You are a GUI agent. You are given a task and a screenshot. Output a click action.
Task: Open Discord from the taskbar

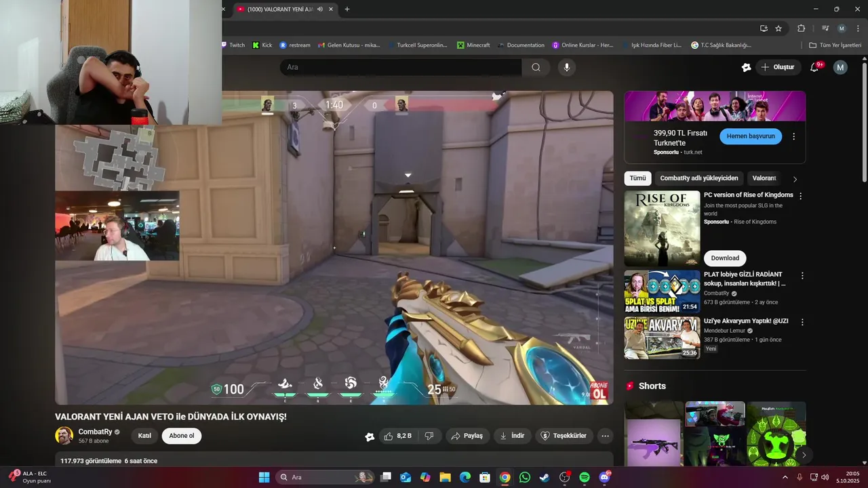point(604,477)
